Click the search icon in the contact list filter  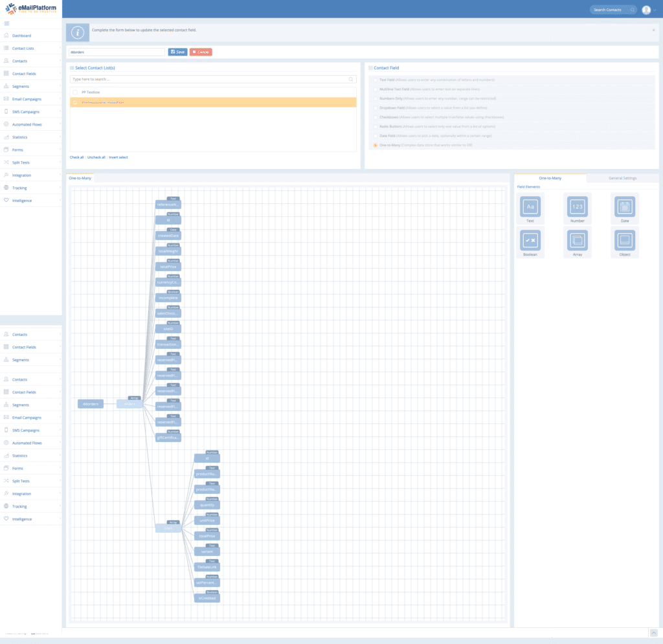click(351, 79)
